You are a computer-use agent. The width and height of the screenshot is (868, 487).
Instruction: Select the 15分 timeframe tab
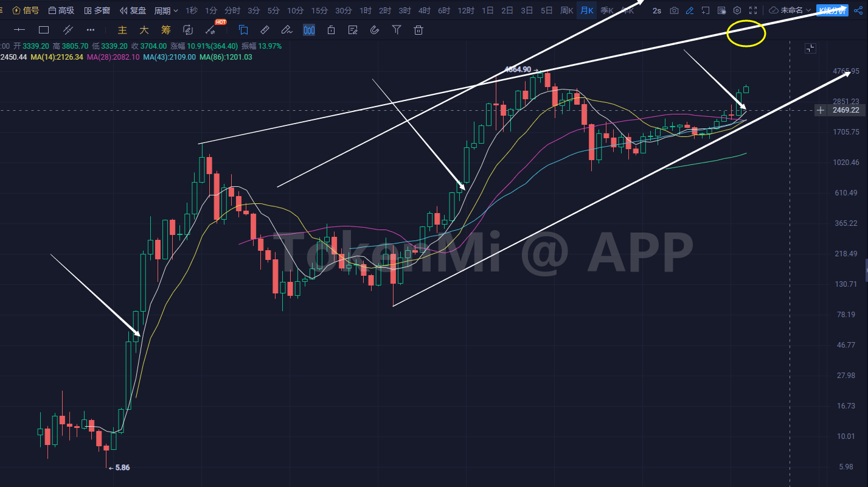(319, 10)
